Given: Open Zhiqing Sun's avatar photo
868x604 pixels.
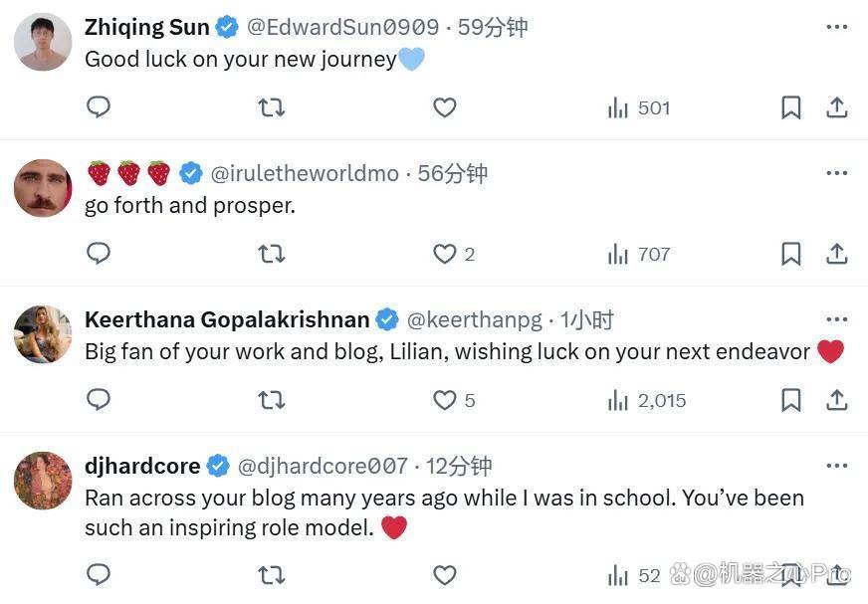Looking at the screenshot, I should tap(43, 42).
